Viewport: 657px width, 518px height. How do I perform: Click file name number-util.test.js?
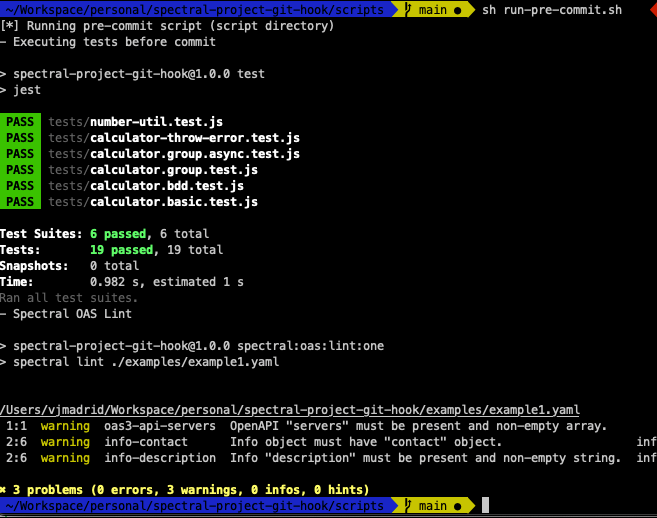click(156, 122)
